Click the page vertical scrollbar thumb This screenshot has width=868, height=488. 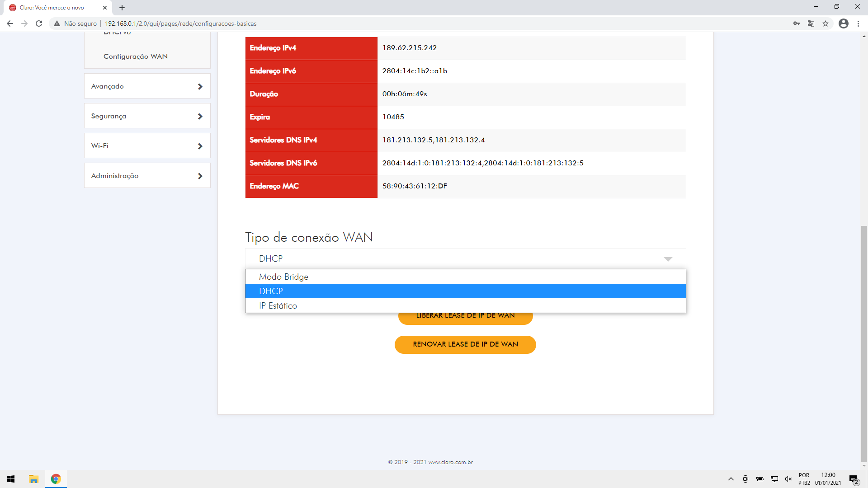tap(864, 343)
